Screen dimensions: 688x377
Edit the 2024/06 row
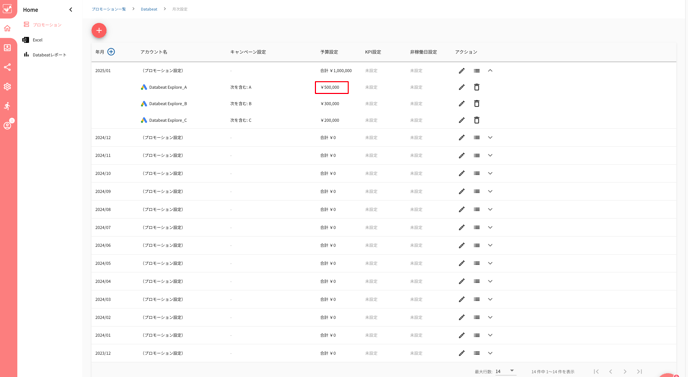462,246
